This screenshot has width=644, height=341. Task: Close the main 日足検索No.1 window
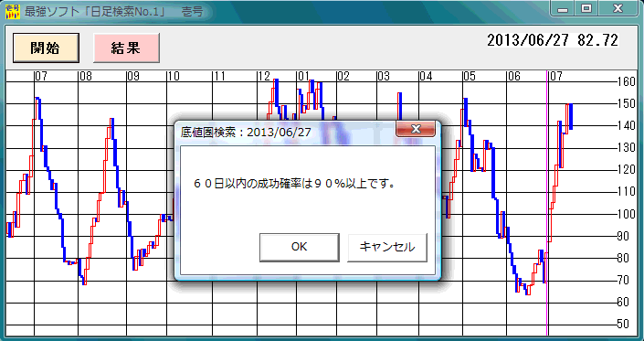pyautogui.click(x=618, y=8)
